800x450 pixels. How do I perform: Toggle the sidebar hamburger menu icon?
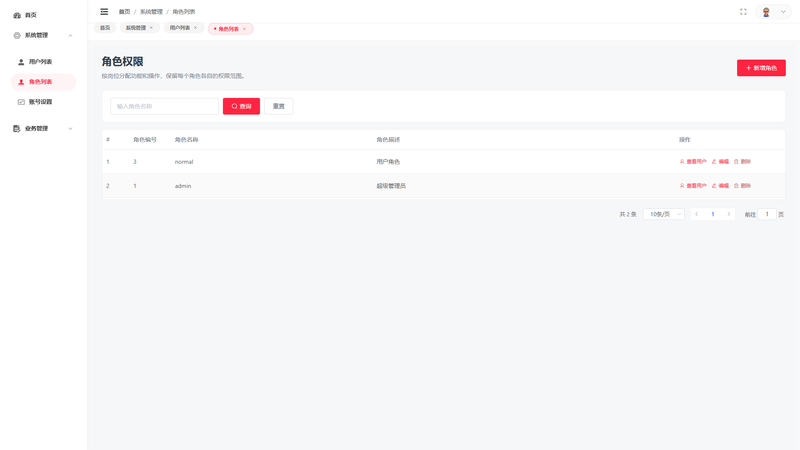pyautogui.click(x=104, y=12)
